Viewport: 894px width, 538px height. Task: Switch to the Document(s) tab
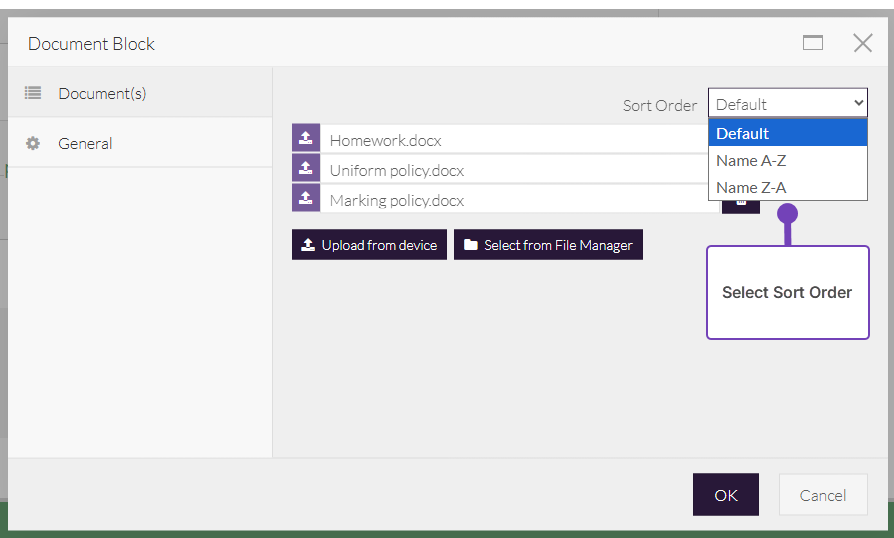pyautogui.click(x=102, y=93)
